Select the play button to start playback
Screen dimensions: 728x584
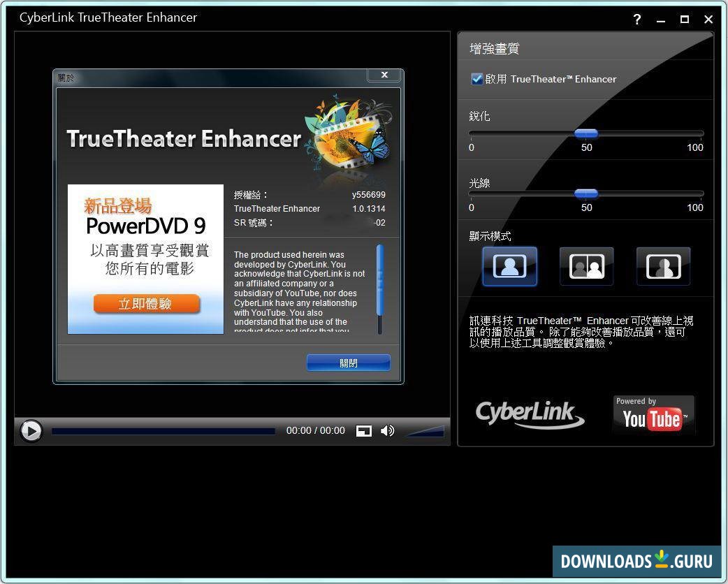[31, 431]
